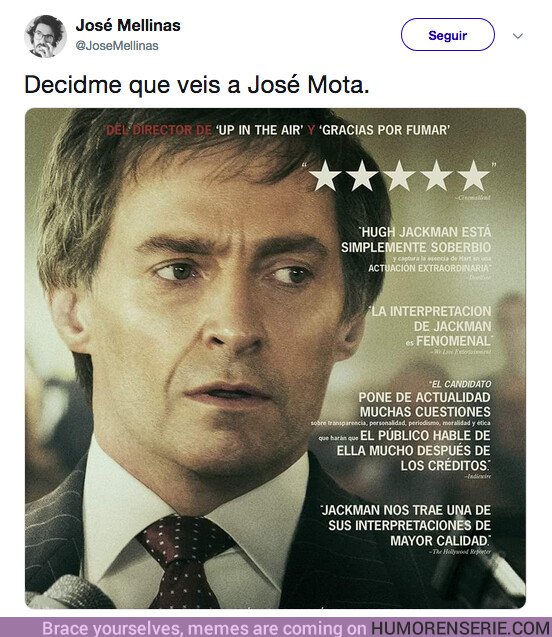Expand the tweet options chevron beside Seguir
This screenshot has height=637, width=552.
point(517,36)
